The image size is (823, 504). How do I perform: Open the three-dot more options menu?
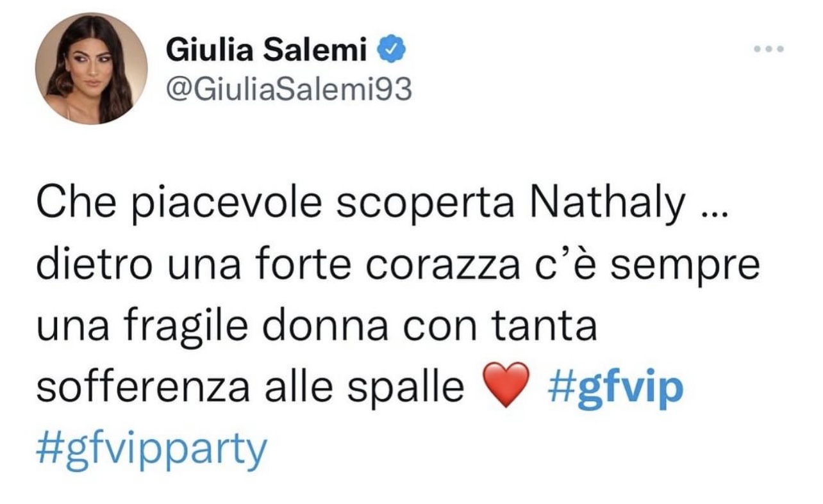coord(769,49)
